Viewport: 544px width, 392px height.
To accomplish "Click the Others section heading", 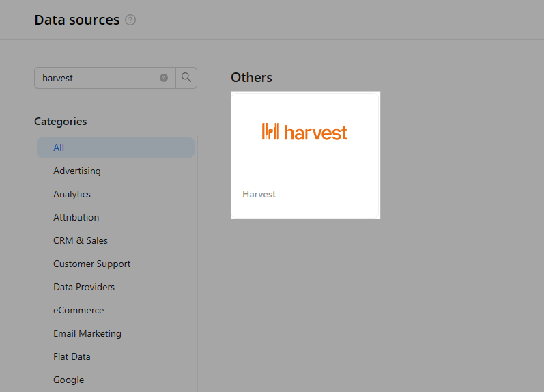I will pyautogui.click(x=252, y=77).
